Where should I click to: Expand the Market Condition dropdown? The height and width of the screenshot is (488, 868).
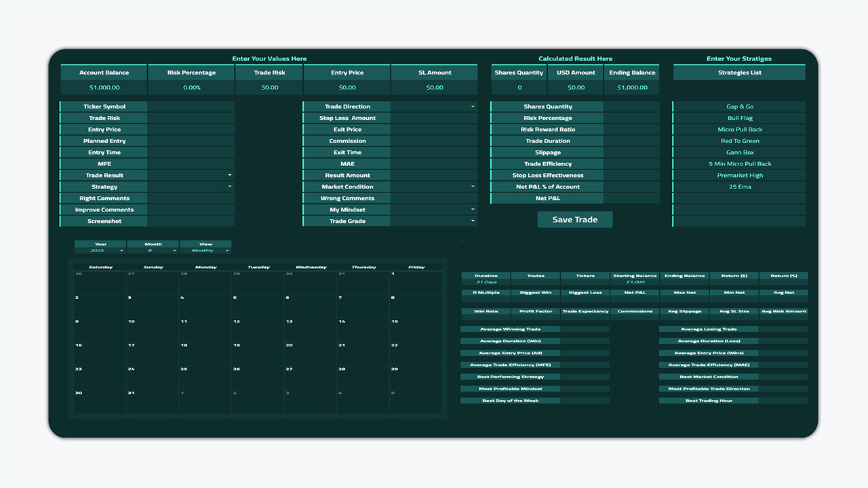pos(473,187)
